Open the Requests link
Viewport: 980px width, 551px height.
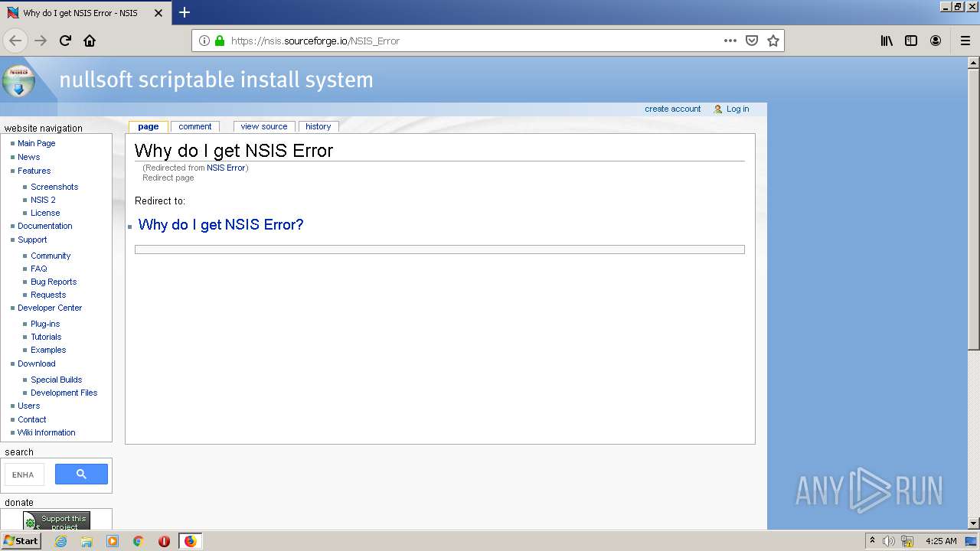coord(48,295)
